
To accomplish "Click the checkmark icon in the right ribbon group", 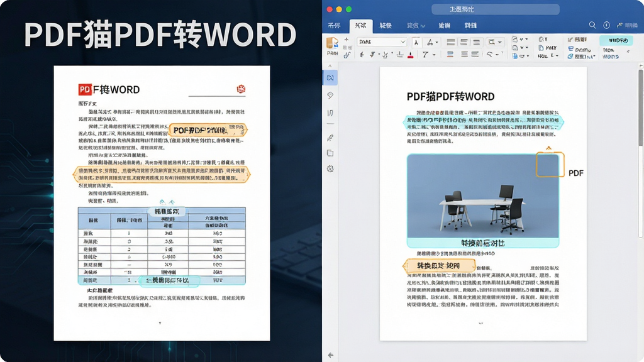I will tap(570, 40).
